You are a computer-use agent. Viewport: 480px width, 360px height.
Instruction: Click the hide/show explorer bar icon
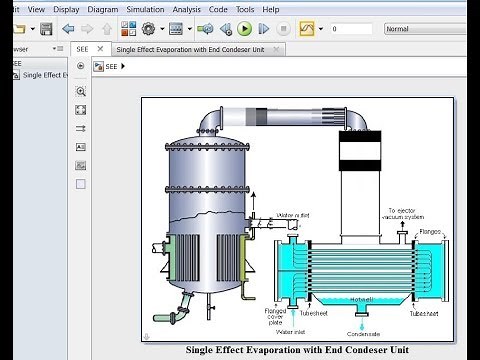tap(80, 66)
